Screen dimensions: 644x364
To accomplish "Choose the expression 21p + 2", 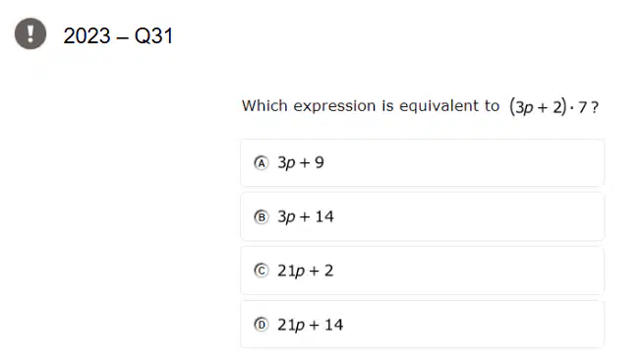I will tap(305, 271).
